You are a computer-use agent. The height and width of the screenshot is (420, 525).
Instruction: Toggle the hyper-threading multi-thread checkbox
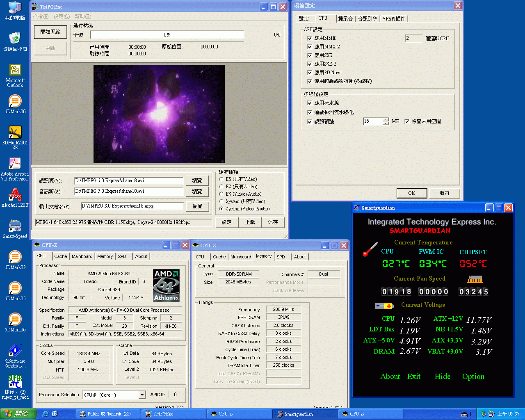pyautogui.click(x=310, y=81)
